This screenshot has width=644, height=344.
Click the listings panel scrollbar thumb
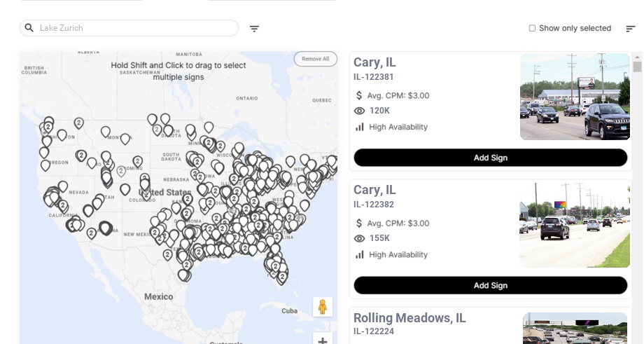637,67
